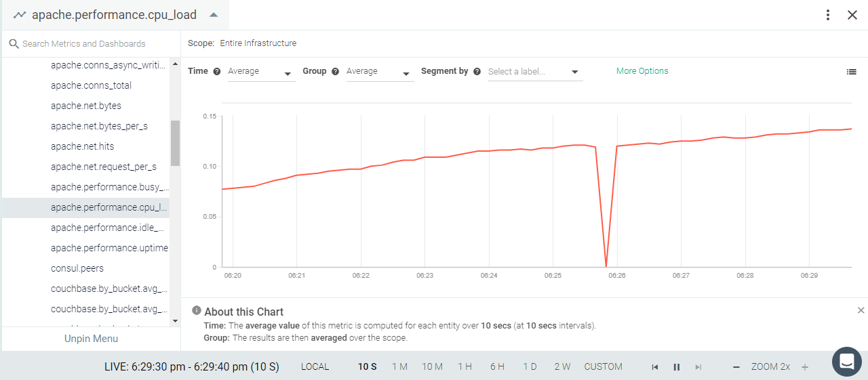The height and width of the screenshot is (380, 868).
Task: Click the LIVE time range text
Action: [x=192, y=366]
